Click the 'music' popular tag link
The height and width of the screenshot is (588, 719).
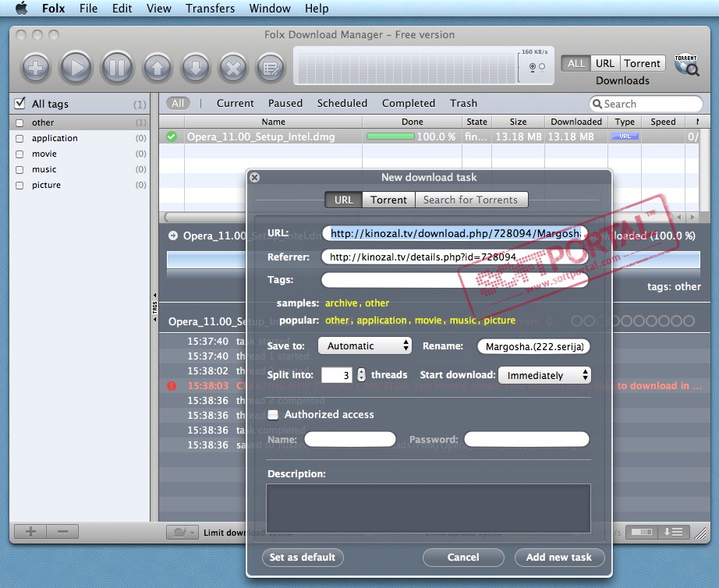462,321
